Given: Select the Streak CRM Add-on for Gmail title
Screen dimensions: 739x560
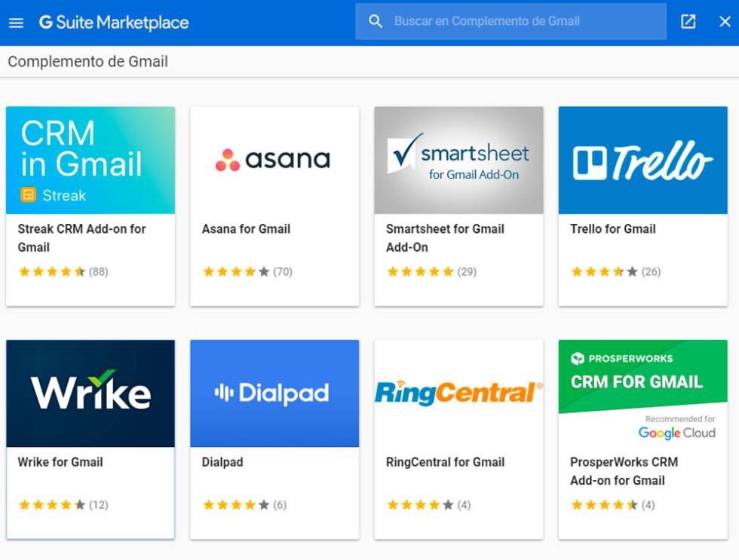Looking at the screenshot, I should point(81,238).
